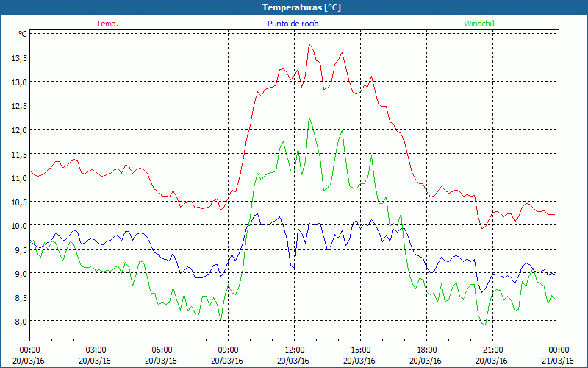Click the 11,5 y-axis value

pyautogui.click(x=18, y=154)
